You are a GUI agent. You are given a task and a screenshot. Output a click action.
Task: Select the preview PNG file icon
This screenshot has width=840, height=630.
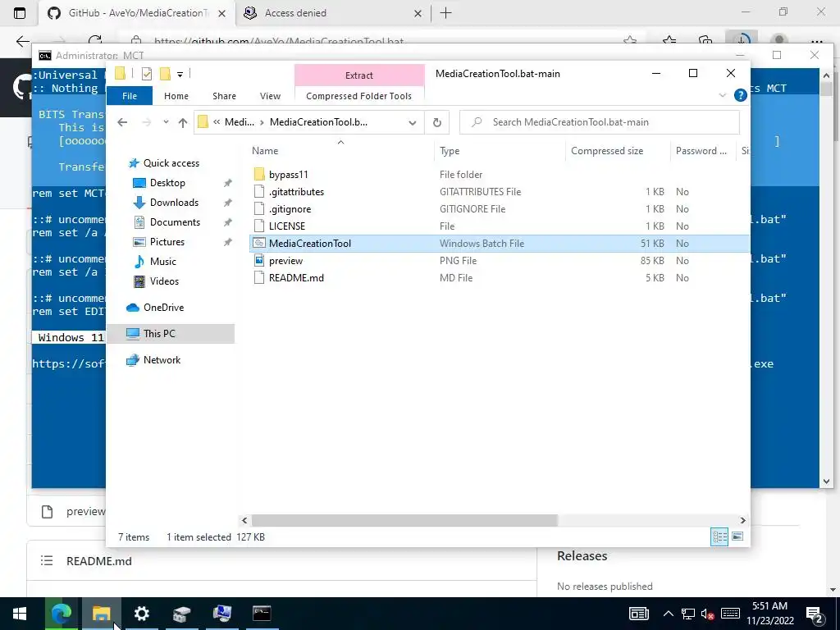point(259,260)
